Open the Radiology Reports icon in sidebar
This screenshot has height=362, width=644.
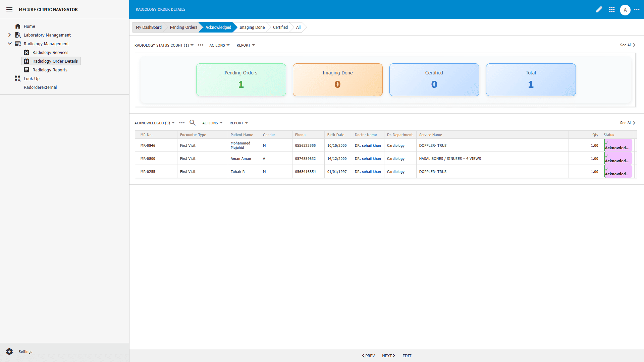[x=26, y=70]
